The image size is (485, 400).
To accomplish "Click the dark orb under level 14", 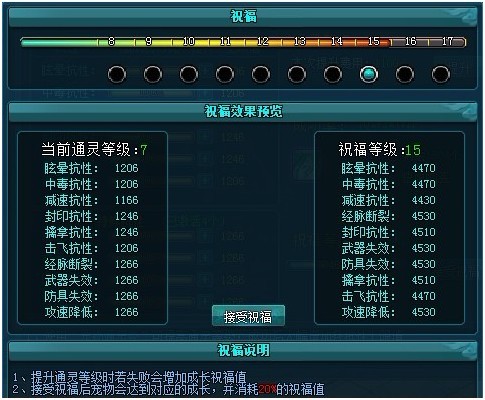I will click(333, 74).
